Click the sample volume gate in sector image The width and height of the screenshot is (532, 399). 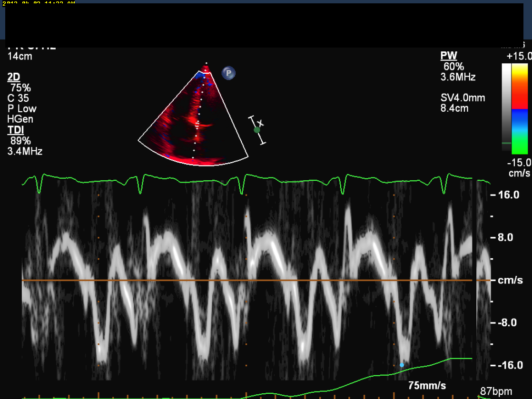[198, 124]
